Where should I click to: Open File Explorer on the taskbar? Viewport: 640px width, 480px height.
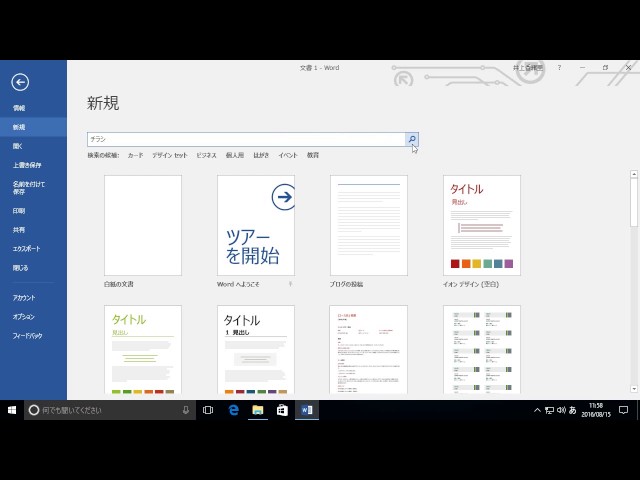click(258, 410)
